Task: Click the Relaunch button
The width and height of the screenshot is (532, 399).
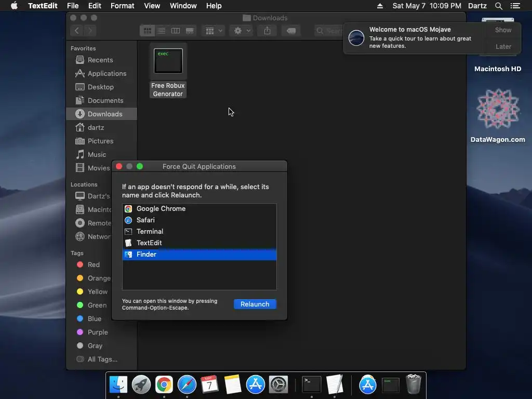Action: click(255, 304)
